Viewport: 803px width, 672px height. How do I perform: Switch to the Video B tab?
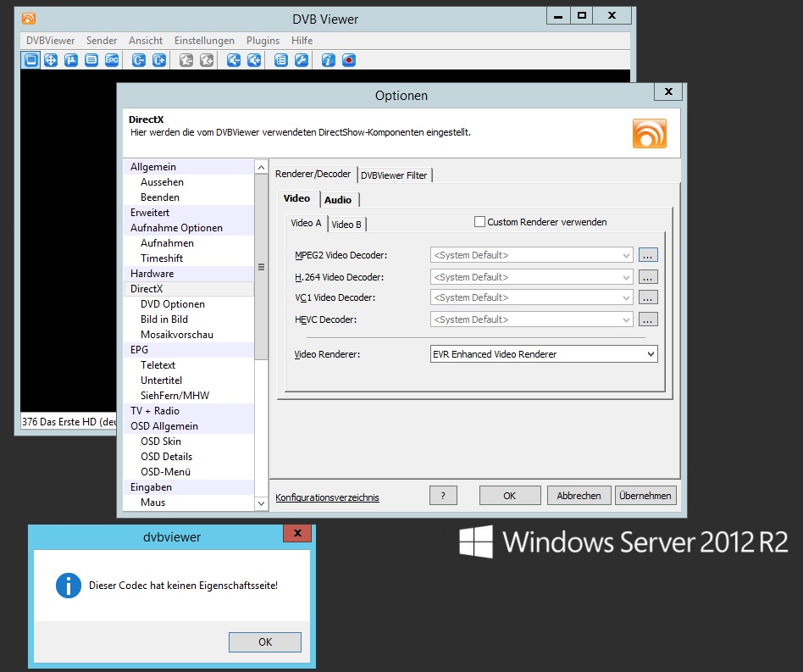(x=346, y=225)
